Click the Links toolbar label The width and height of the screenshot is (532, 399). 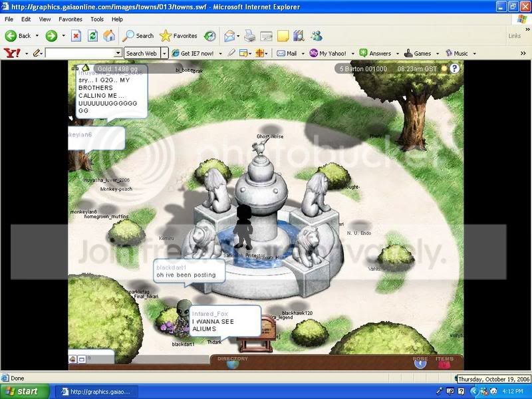coord(514,36)
